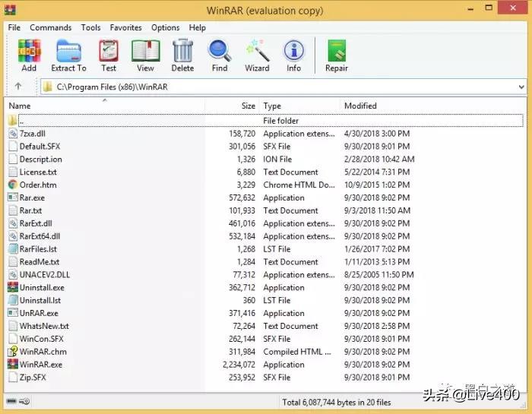Expand the address path dropdown arrow

[521, 87]
